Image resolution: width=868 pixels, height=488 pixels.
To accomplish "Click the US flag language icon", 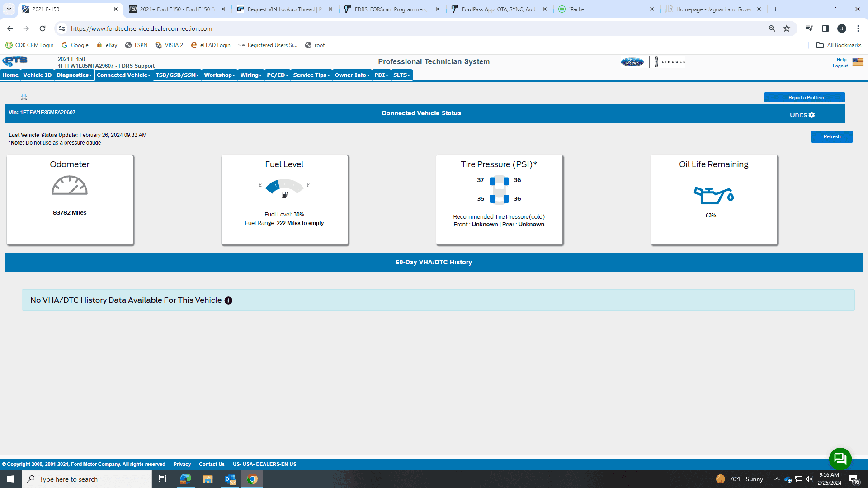I will pos(858,62).
